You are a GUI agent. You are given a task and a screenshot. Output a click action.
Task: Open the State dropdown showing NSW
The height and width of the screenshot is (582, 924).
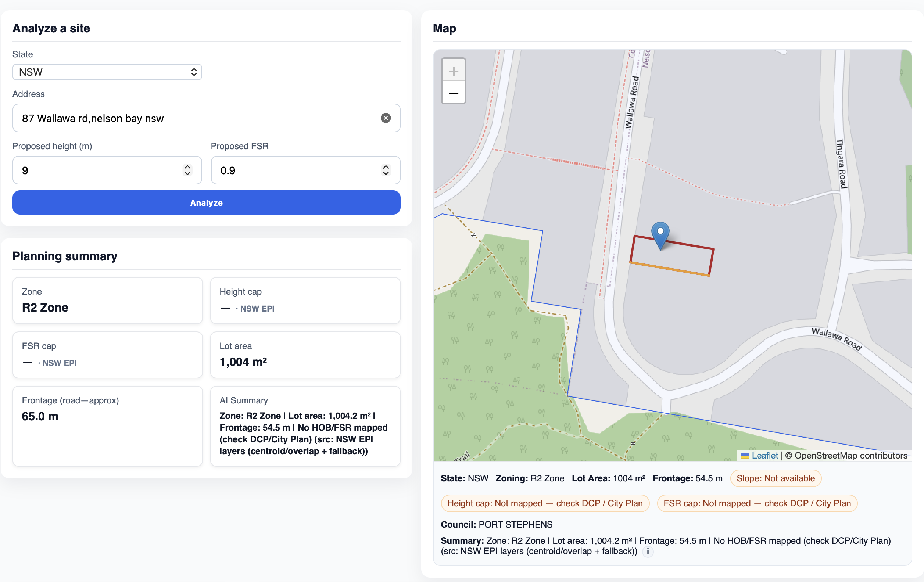[x=107, y=72]
